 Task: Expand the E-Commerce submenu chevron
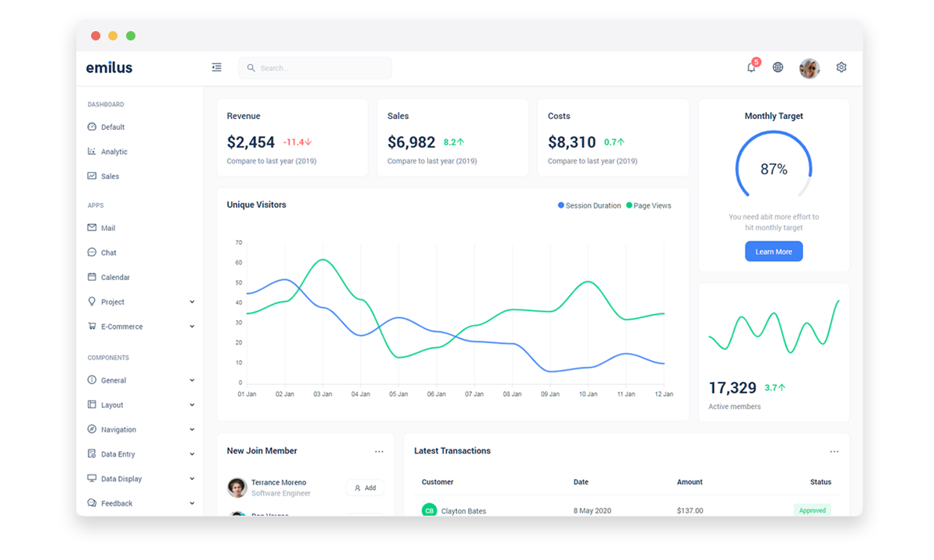point(192,327)
